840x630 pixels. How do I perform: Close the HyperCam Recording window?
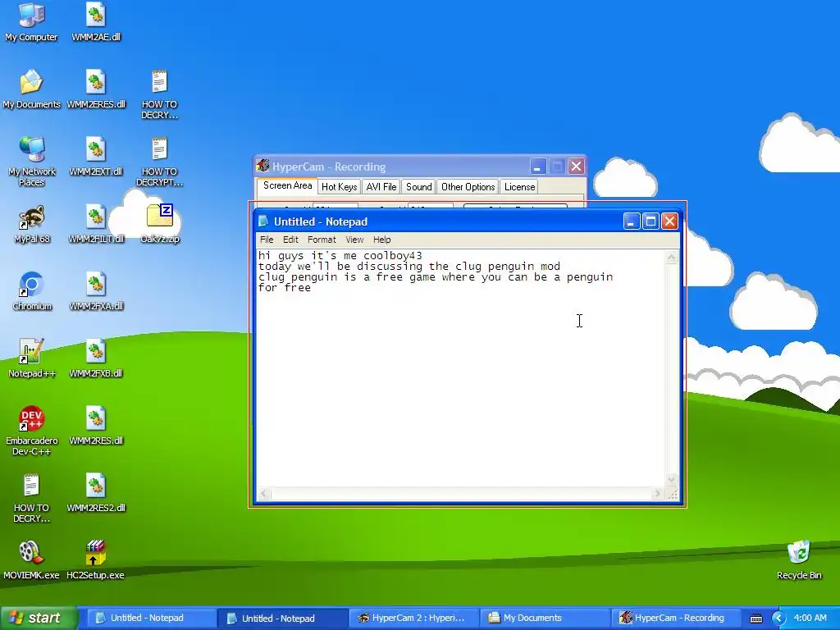tap(576, 167)
